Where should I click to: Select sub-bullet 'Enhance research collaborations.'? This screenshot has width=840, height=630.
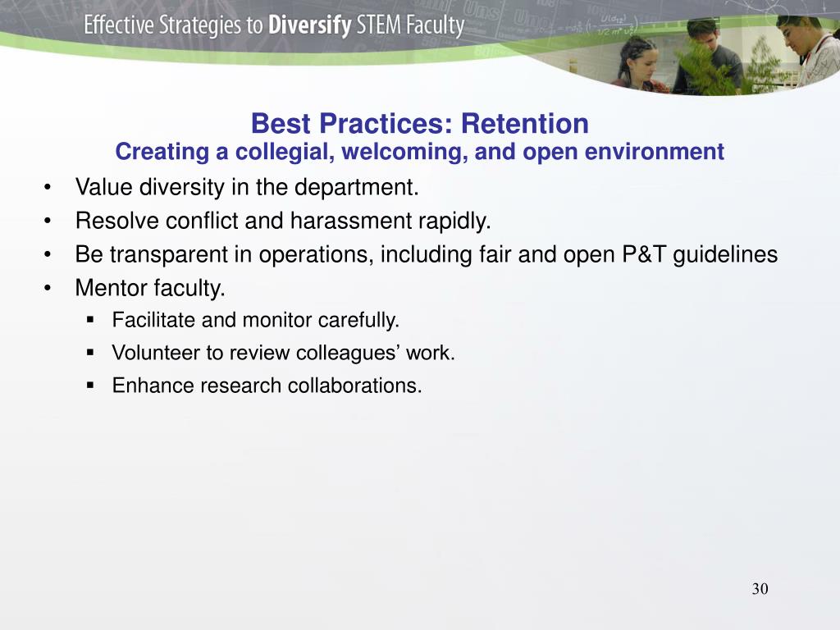pos(267,386)
